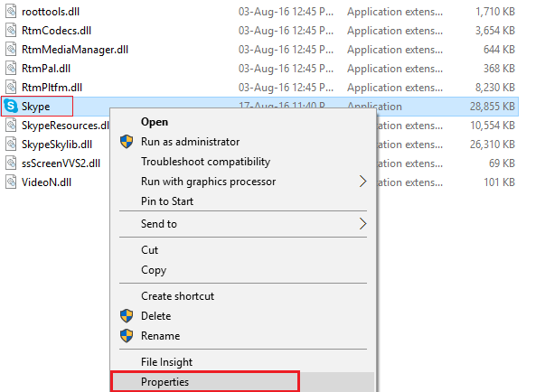
Task: Select the RtmPal.dll file row
Action: click(46, 69)
